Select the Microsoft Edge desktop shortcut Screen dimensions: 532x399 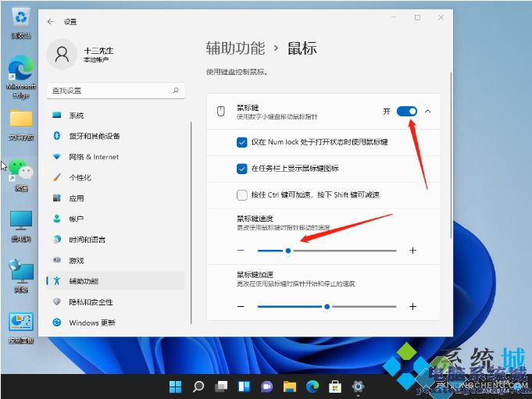(21, 77)
